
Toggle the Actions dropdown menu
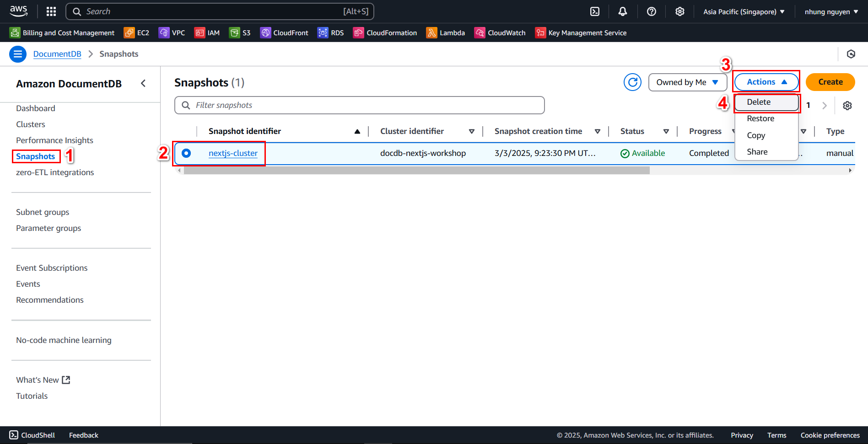click(767, 82)
